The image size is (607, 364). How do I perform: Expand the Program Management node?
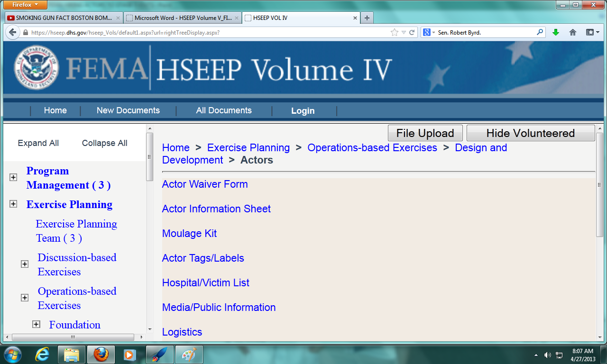point(13,177)
